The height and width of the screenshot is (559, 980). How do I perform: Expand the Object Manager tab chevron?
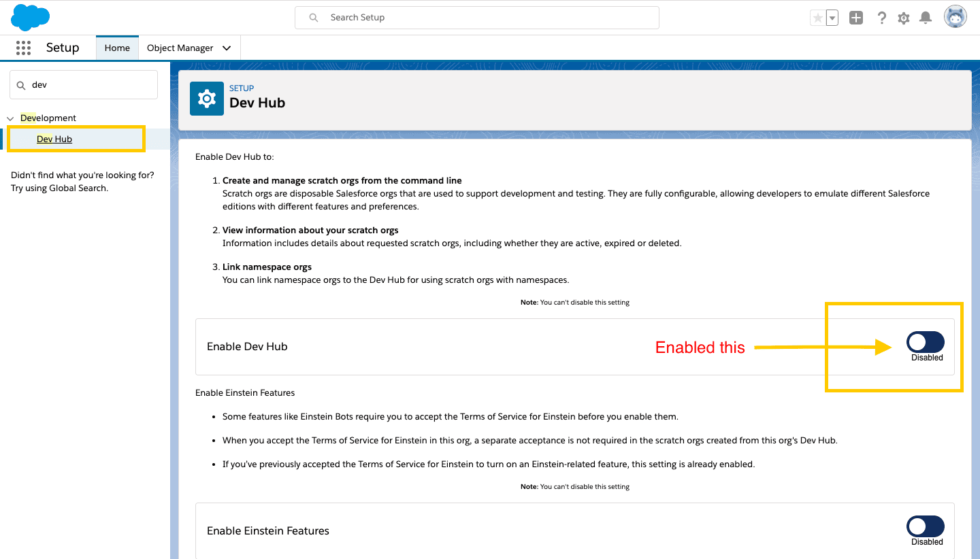227,48
